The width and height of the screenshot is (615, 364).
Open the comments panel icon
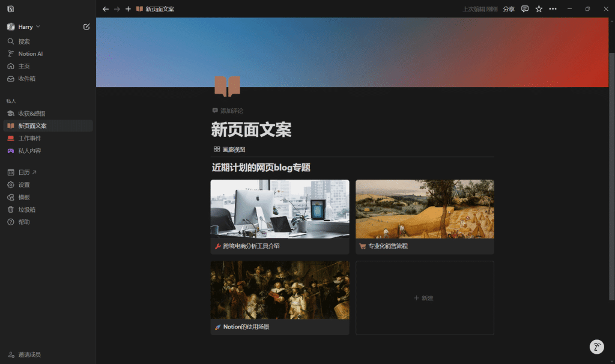tap(525, 9)
